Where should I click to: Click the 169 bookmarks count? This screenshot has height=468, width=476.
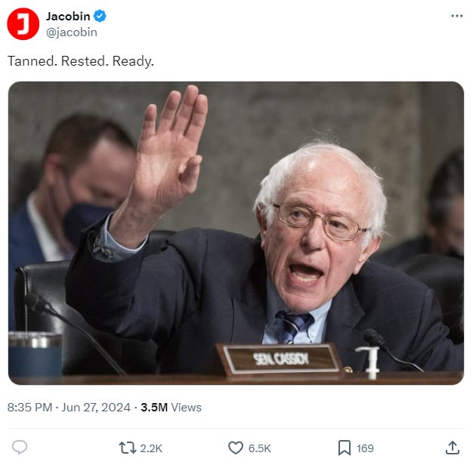click(x=365, y=448)
